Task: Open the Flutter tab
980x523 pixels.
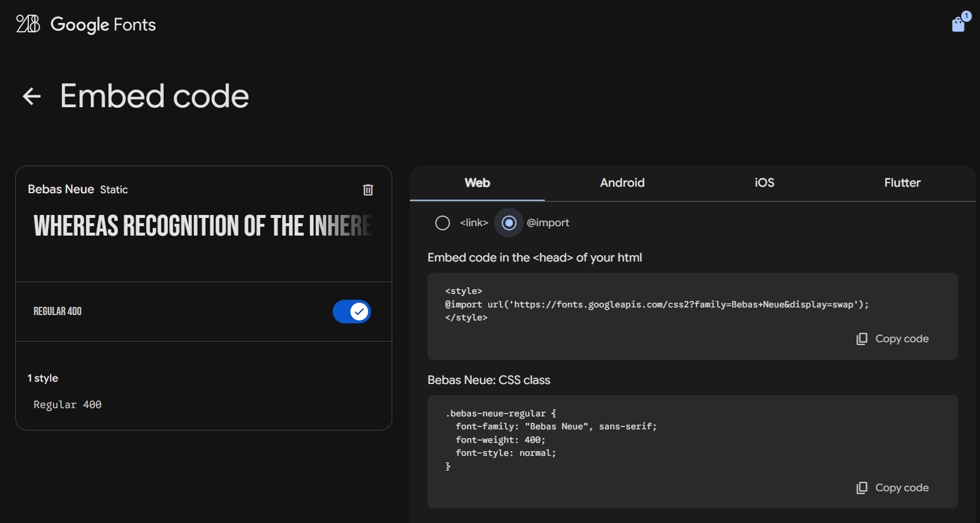Action: click(902, 183)
